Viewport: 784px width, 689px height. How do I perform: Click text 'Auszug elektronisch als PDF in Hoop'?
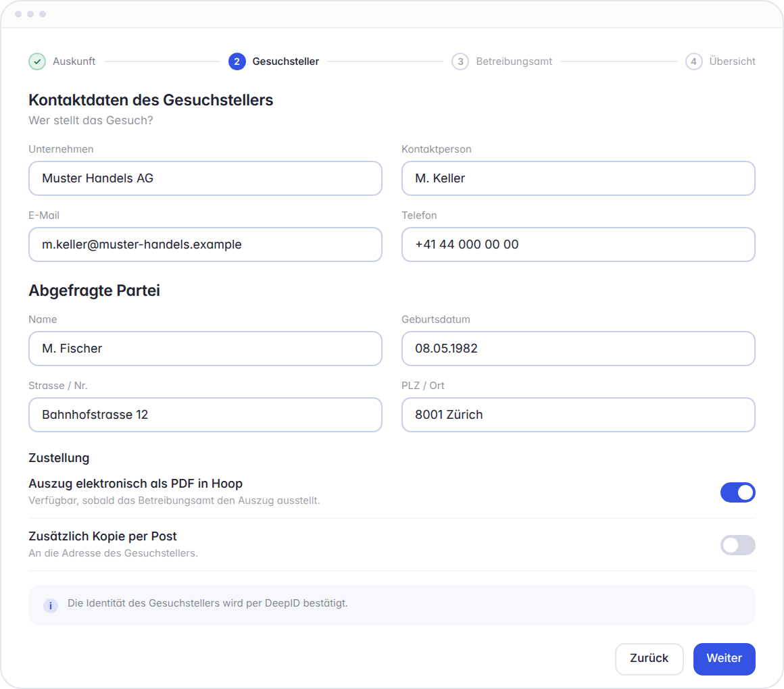(135, 484)
